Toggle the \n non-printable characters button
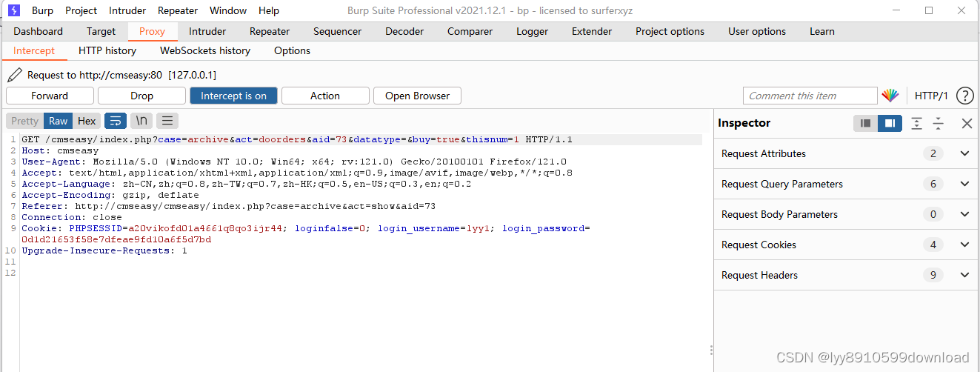Image resolution: width=980 pixels, height=372 pixels. (141, 121)
